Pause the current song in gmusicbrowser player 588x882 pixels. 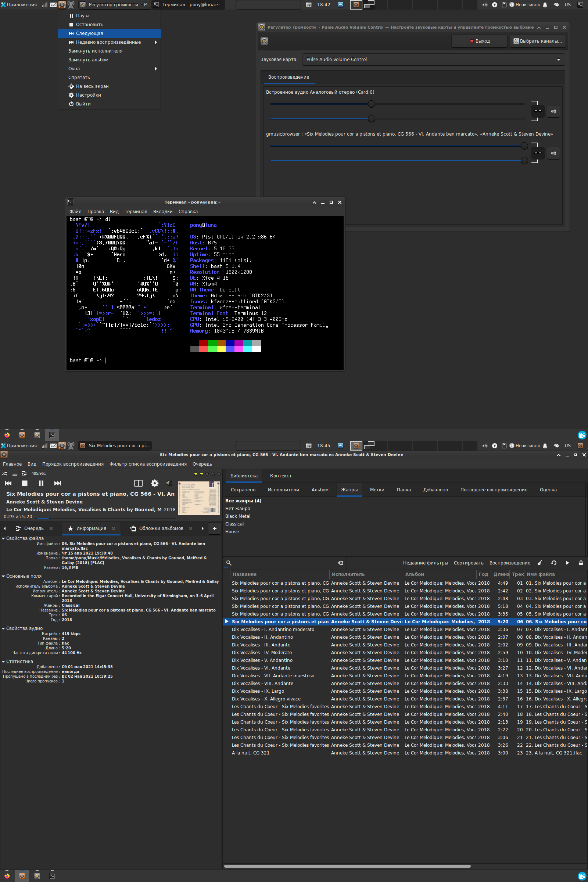pyautogui.click(x=41, y=483)
